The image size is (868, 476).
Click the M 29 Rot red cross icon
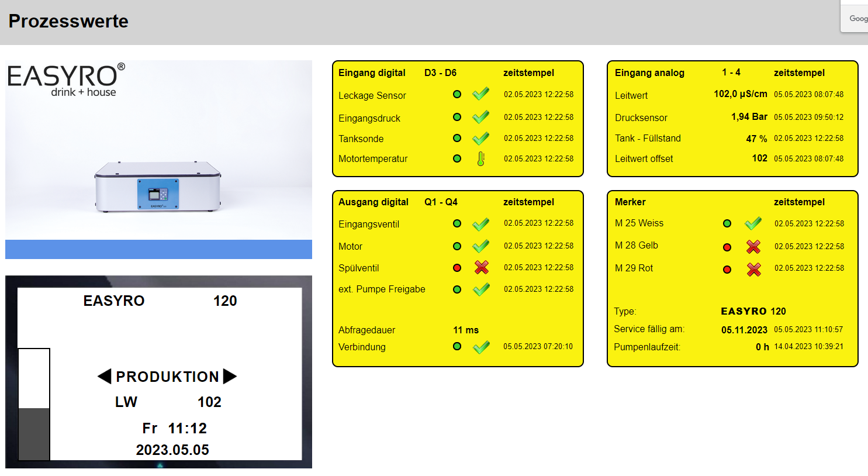point(754,269)
